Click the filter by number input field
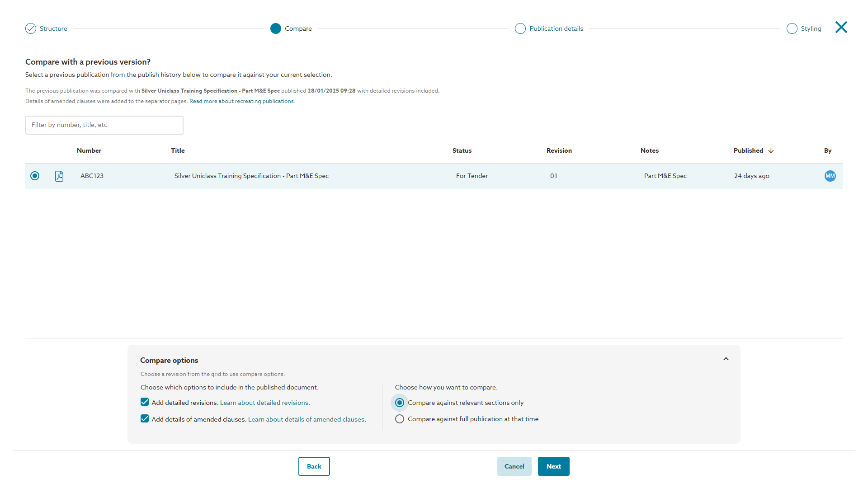The height and width of the screenshot is (488, 868). tap(104, 125)
